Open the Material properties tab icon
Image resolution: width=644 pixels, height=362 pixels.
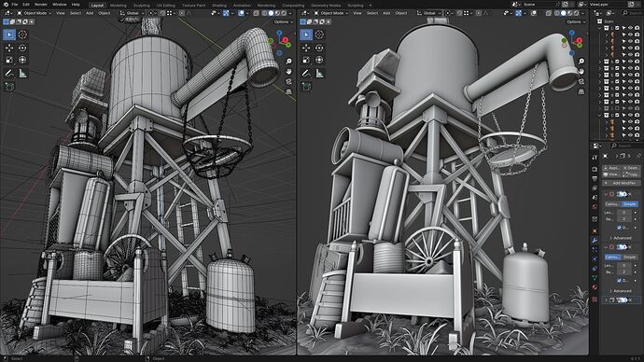click(x=595, y=287)
